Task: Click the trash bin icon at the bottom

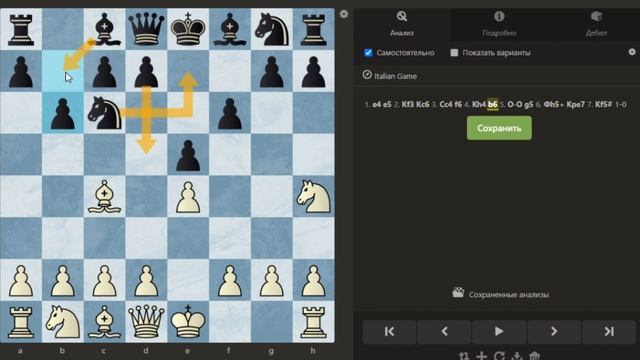Action: [535, 356]
